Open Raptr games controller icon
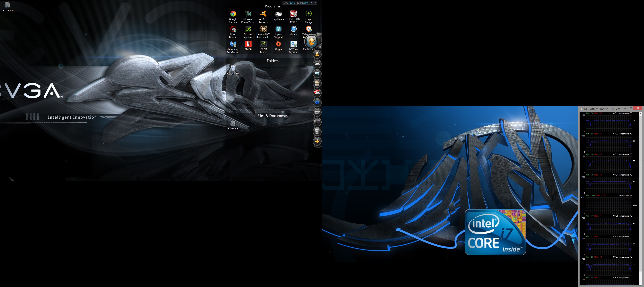 [x=317, y=64]
